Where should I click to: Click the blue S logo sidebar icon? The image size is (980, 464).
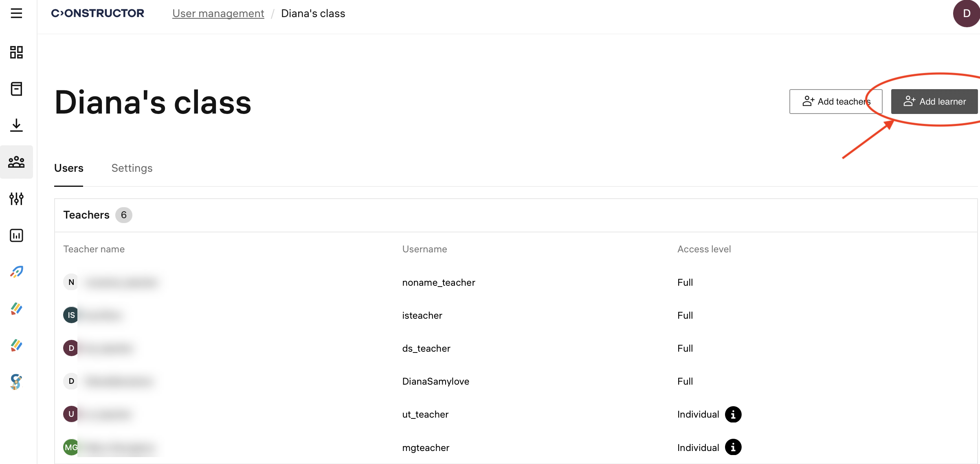[16, 382]
